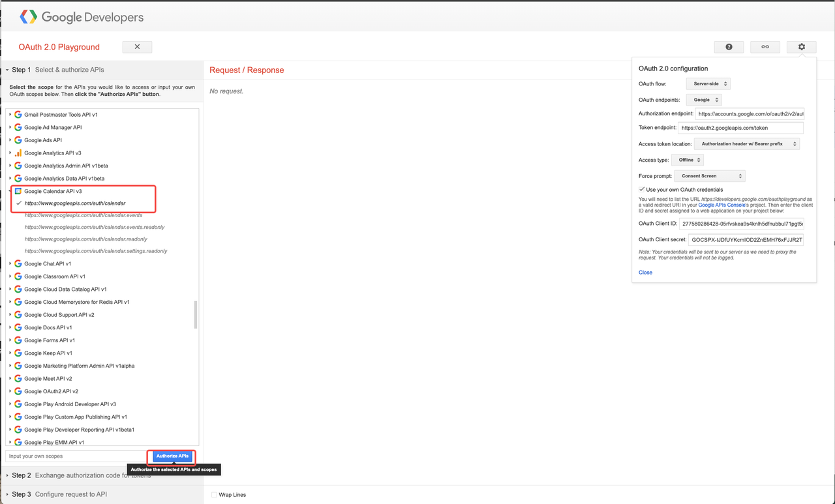Enable the Wrap Lines checkbox

[x=214, y=495]
